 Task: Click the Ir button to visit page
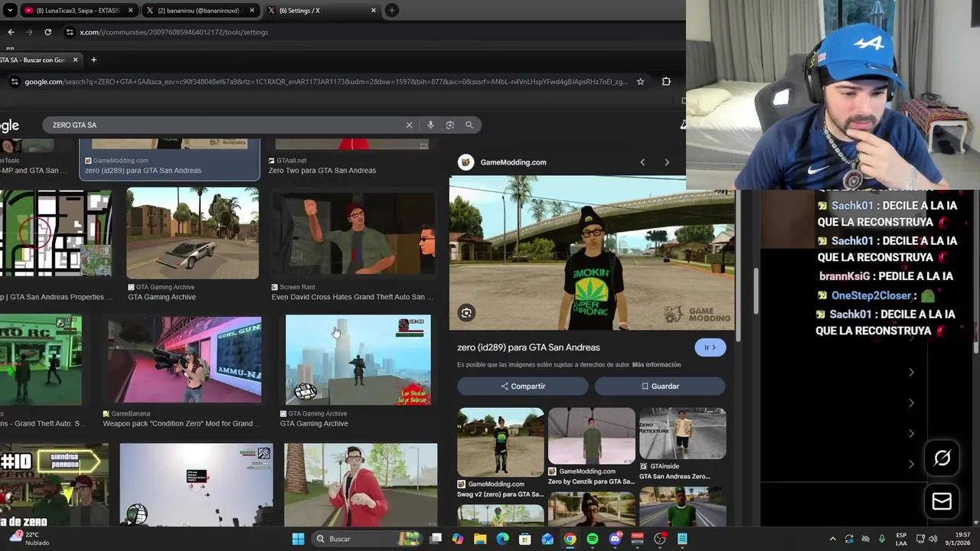pyautogui.click(x=710, y=347)
